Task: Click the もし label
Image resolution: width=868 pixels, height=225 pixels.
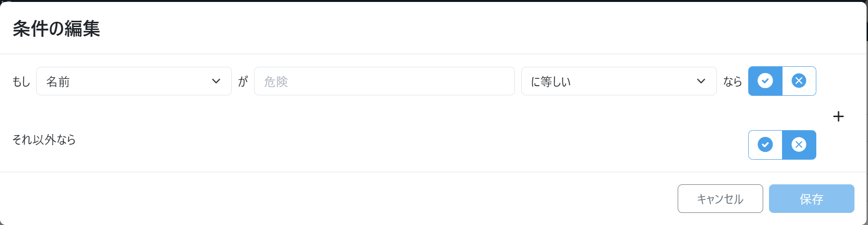Action: point(21,82)
